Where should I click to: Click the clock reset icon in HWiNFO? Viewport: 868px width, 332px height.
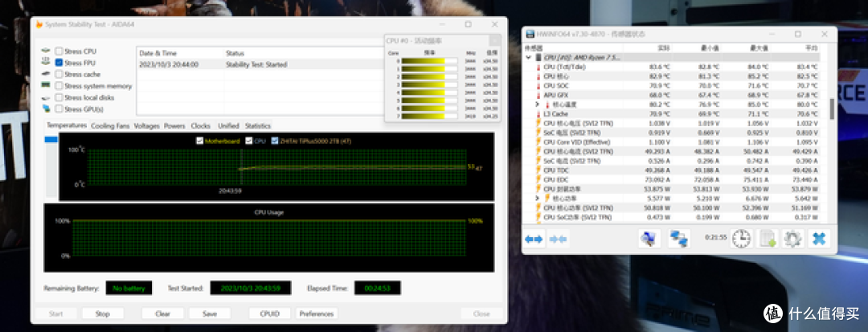pyautogui.click(x=741, y=239)
